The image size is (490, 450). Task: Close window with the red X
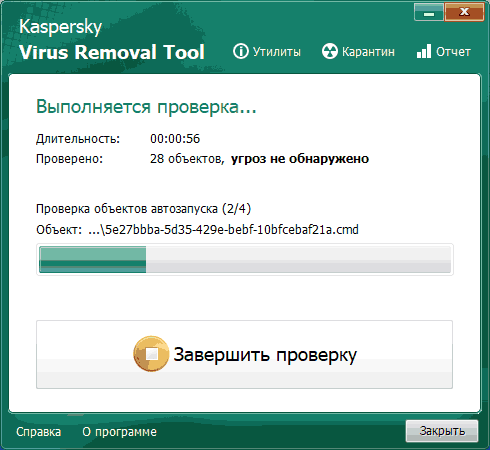coord(464,12)
